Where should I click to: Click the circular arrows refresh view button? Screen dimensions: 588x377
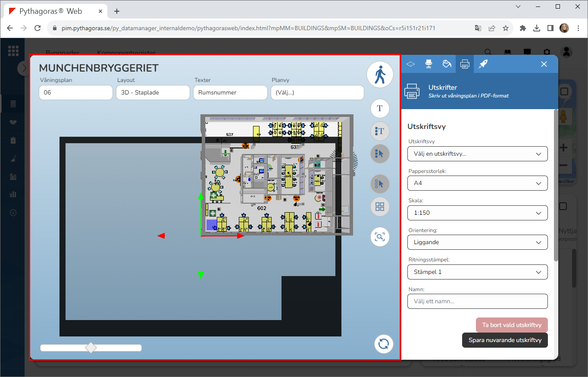tap(384, 344)
